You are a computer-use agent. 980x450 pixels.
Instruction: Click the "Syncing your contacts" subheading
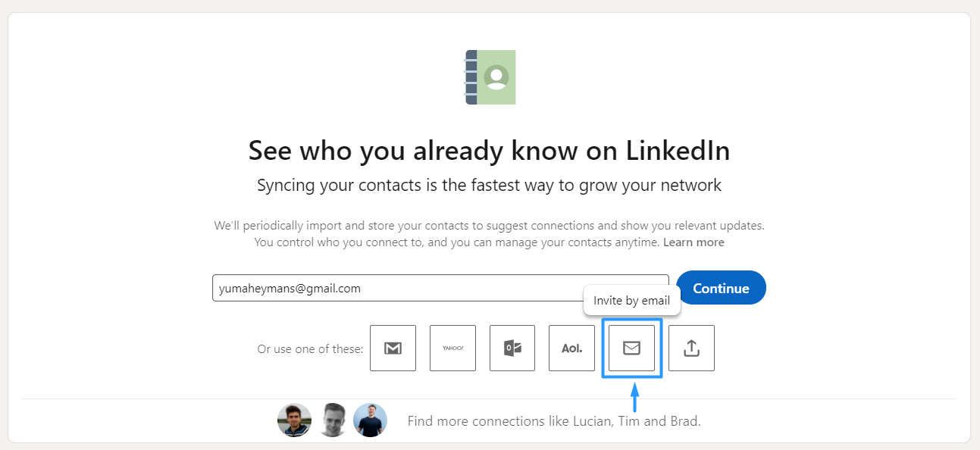489,185
